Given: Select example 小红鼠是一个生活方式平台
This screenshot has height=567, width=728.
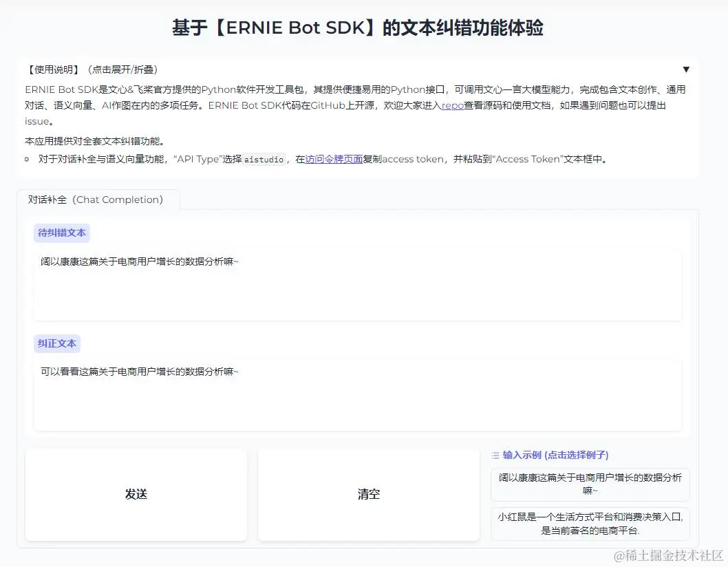Looking at the screenshot, I should [590, 524].
